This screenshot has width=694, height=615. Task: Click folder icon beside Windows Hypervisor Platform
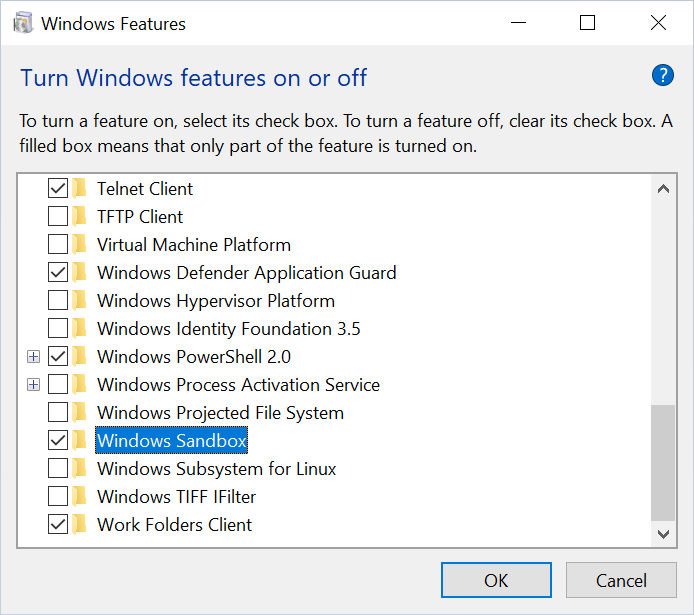tap(80, 300)
